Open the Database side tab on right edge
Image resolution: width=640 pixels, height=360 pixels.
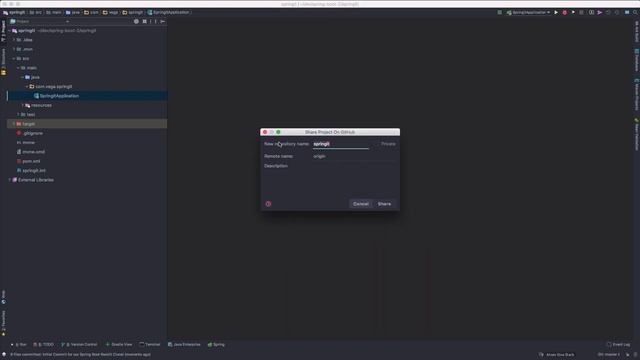coord(636,60)
